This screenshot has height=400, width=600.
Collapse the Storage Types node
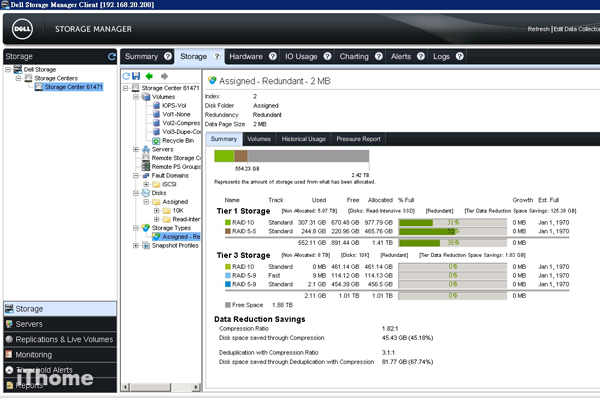136,228
